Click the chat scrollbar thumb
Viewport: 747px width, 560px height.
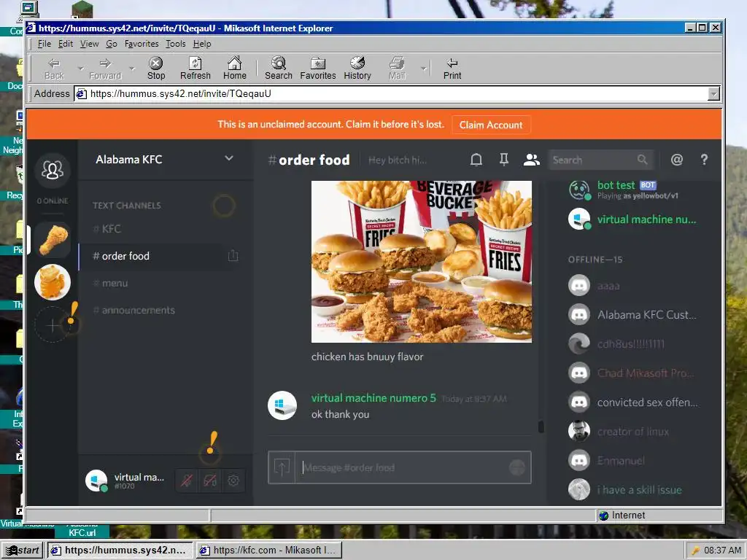(541, 427)
